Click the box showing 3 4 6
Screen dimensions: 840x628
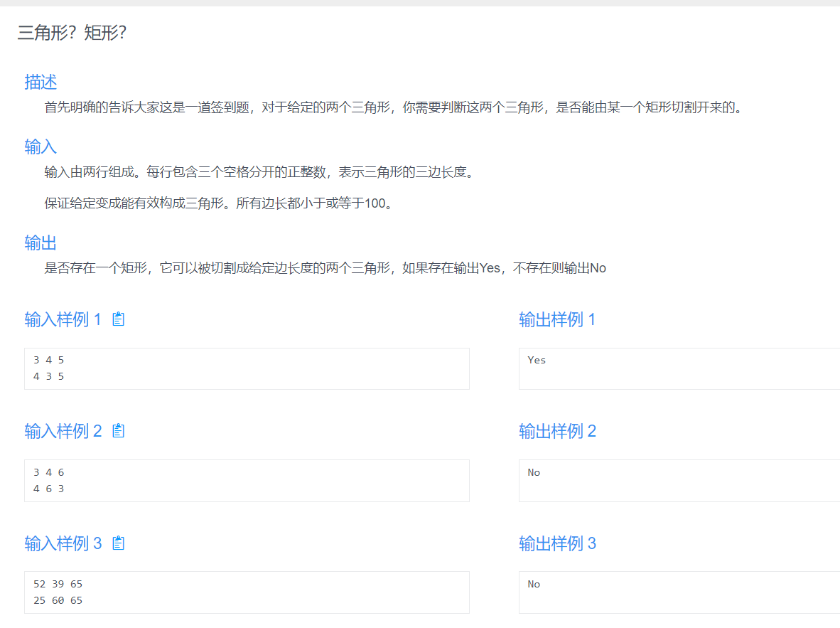[247, 480]
